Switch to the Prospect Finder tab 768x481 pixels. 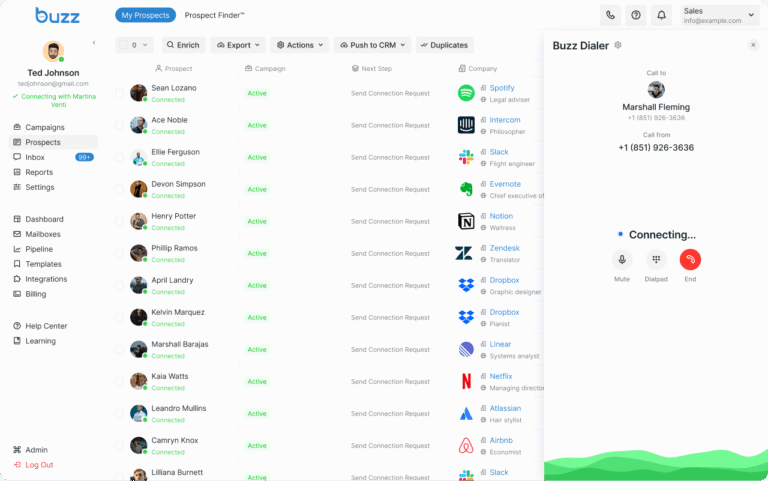pyautogui.click(x=214, y=15)
